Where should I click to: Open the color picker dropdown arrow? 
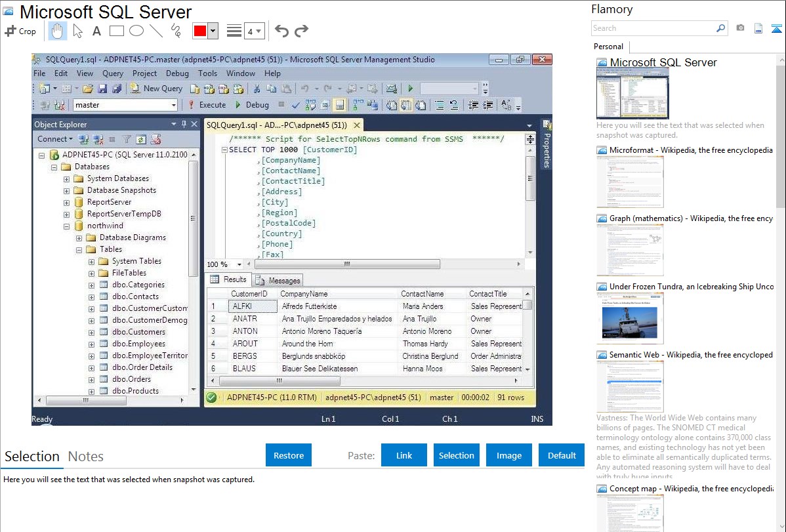coord(214,31)
